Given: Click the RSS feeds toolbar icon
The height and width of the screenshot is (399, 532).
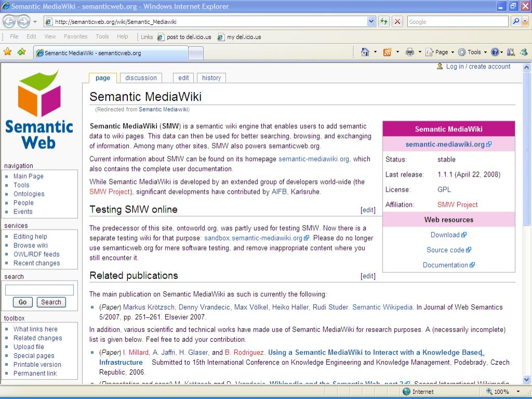Looking at the screenshot, I should click(x=387, y=52).
